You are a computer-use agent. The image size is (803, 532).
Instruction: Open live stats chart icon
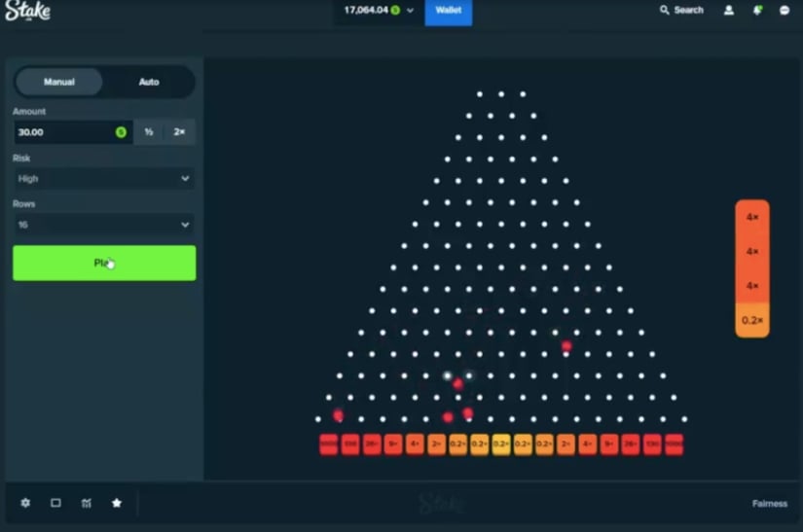pyautogui.click(x=87, y=503)
